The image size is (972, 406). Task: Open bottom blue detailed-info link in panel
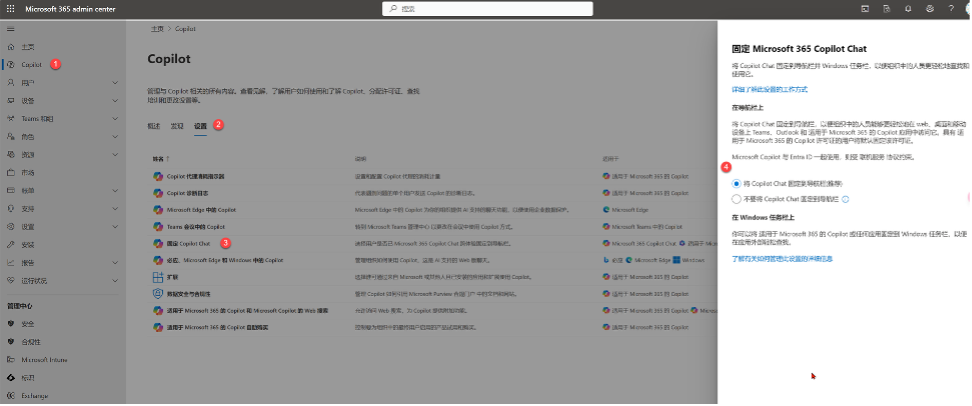tap(782, 258)
